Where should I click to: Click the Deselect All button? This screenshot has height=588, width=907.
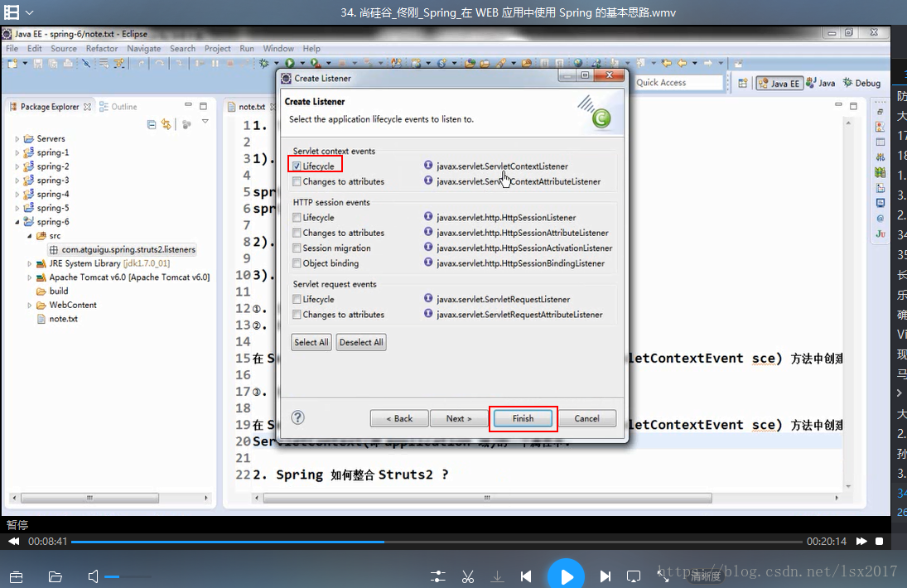pos(361,342)
